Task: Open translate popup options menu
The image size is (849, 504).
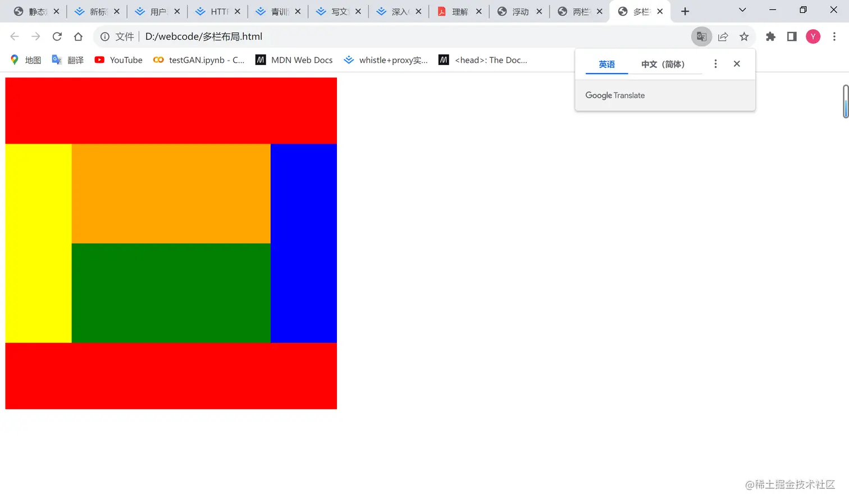Action: point(715,64)
